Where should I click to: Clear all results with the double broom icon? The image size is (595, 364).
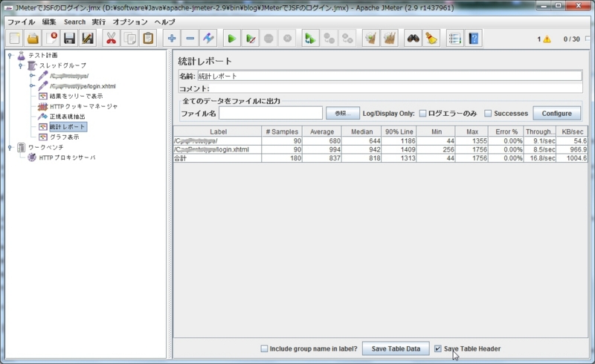click(x=389, y=39)
